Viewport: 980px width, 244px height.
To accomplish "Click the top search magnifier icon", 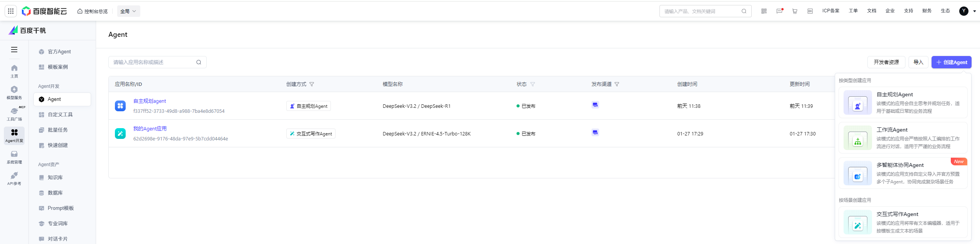I will (744, 11).
